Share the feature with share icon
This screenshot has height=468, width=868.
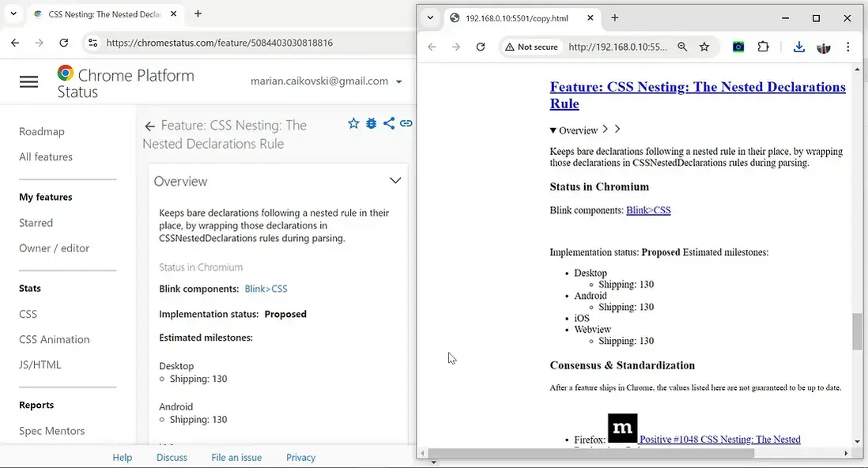(x=389, y=123)
